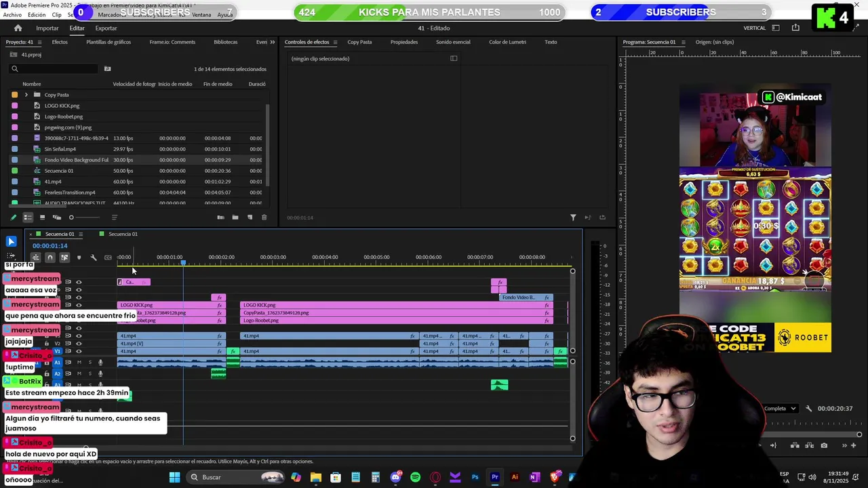This screenshot has height=488, width=868.
Task: Adjust the project thumbnail zoom slider
Action: point(85,218)
